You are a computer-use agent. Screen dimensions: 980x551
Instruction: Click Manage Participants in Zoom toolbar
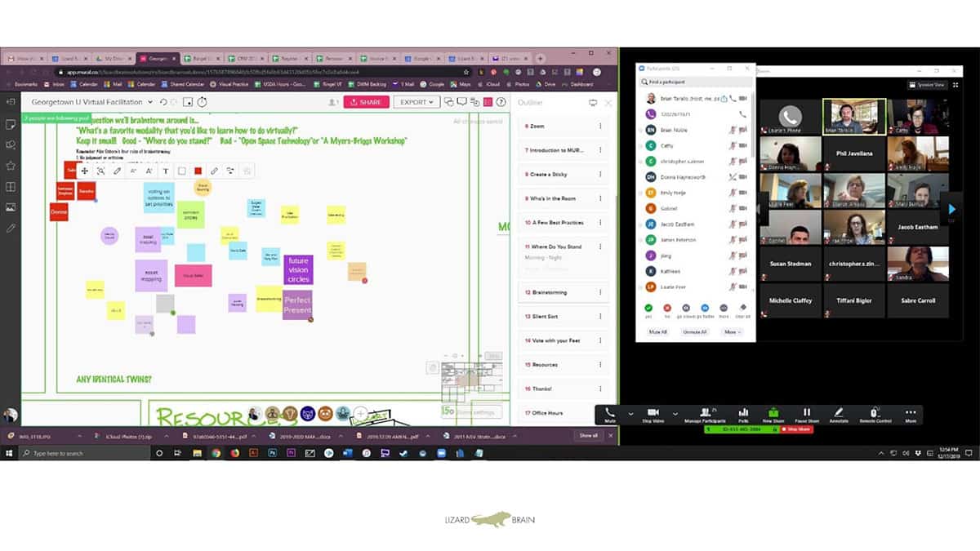click(x=705, y=415)
